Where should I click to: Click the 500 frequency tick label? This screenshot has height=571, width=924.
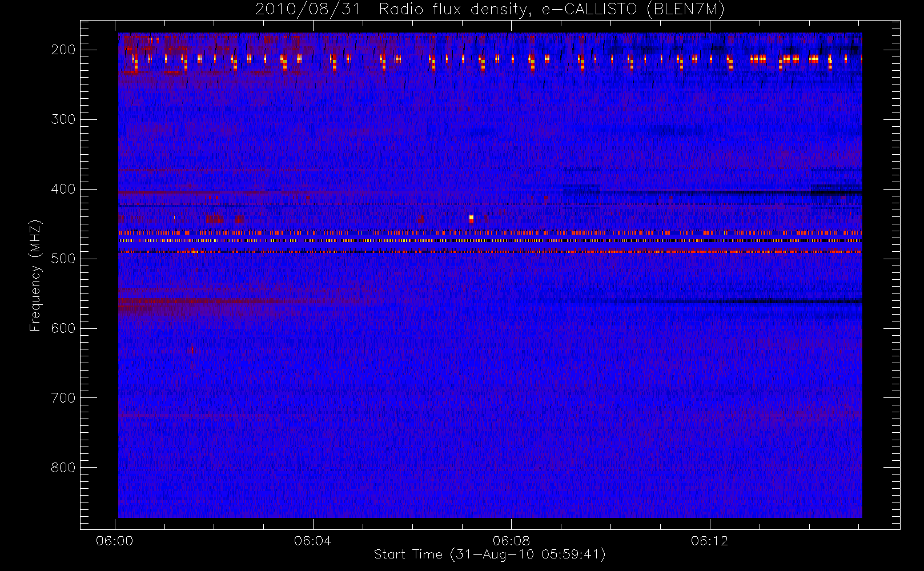[x=63, y=259]
